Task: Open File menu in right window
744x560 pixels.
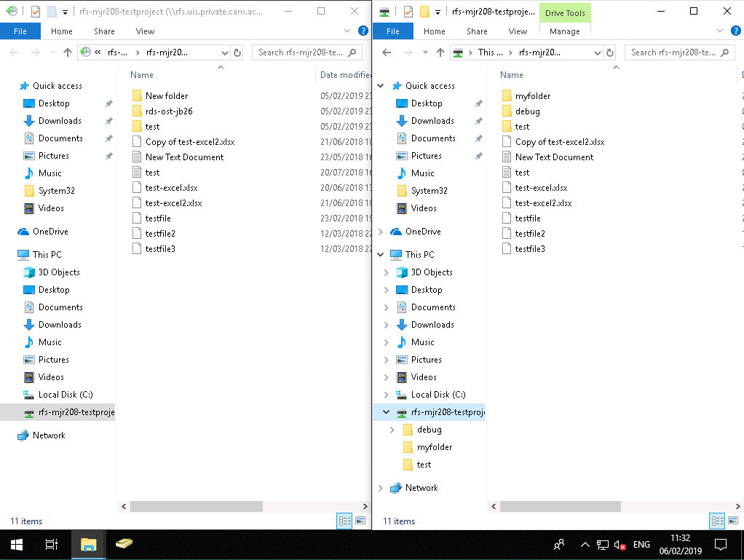Action: pyautogui.click(x=393, y=31)
